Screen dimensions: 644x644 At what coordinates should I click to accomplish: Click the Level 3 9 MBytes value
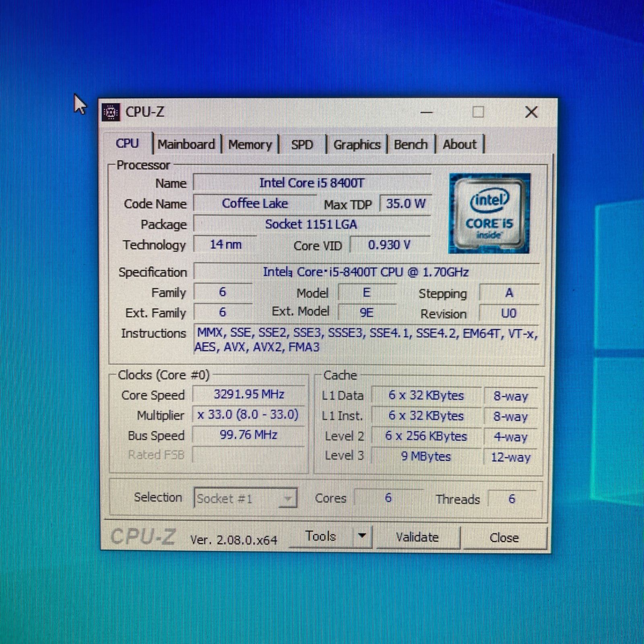[426, 456]
